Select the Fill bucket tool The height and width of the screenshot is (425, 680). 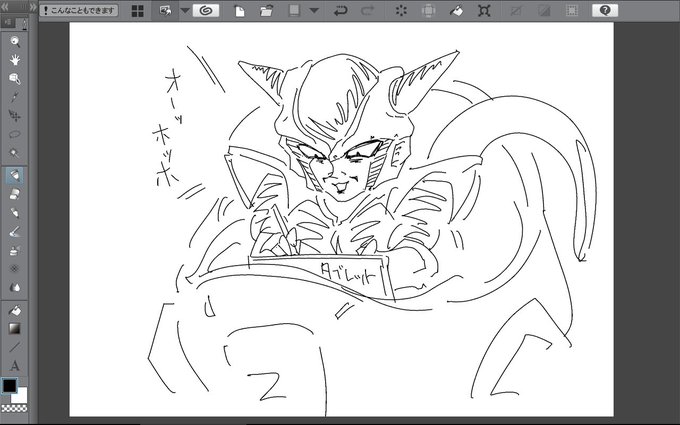pyautogui.click(x=15, y=310)
